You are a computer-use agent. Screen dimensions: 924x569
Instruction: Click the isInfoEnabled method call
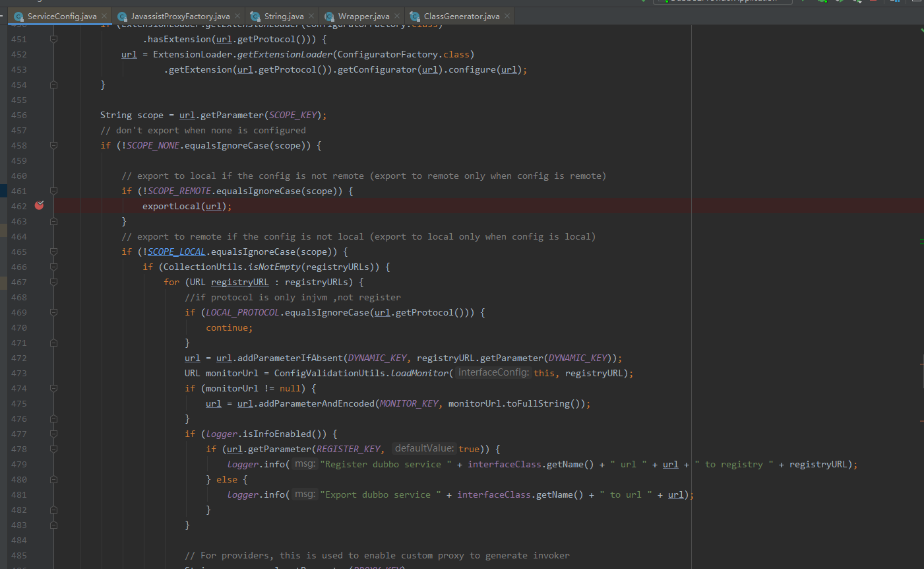(277, 434)
